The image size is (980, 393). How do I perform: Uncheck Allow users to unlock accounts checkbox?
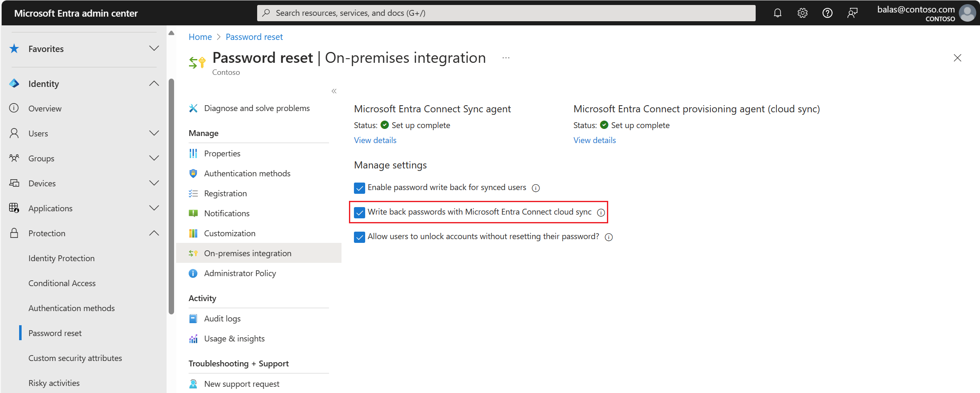[x=359, y=237]
